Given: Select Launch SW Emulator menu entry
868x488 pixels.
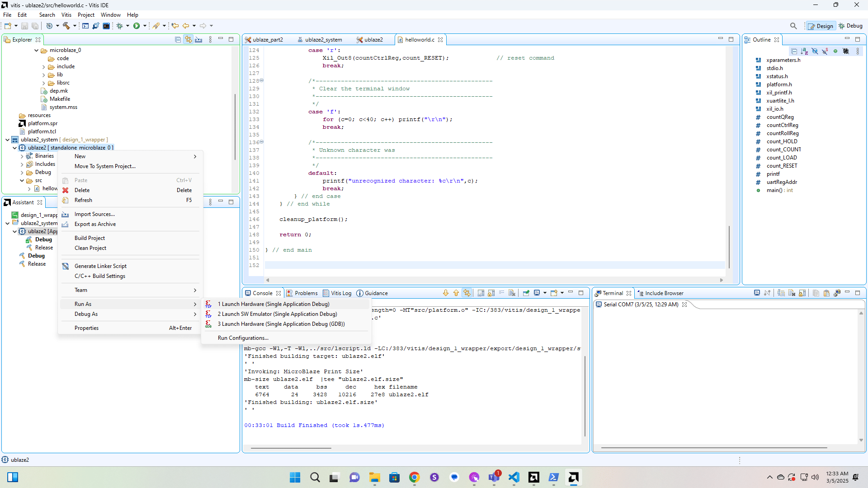Looking at the screenshot, I should pyautogui.click(x=277, y=314).
